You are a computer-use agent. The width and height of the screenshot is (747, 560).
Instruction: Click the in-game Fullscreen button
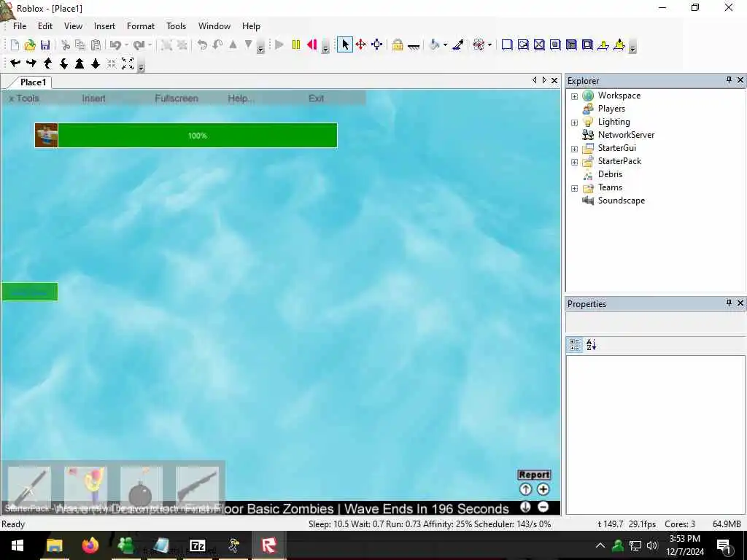177,98
